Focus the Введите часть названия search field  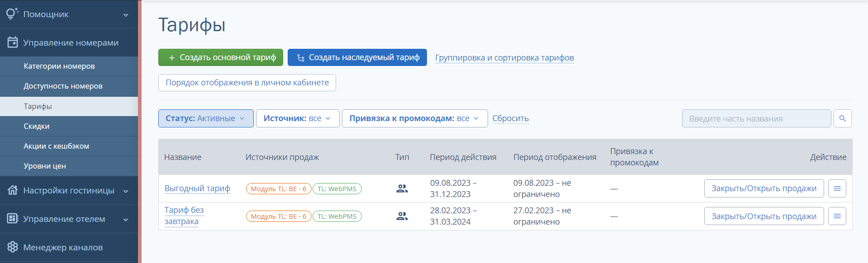757,118
